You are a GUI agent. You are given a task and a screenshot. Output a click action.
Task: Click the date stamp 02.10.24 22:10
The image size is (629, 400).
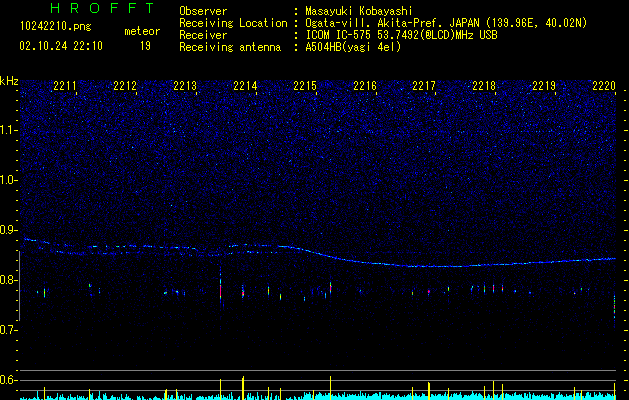coord(61,46)
